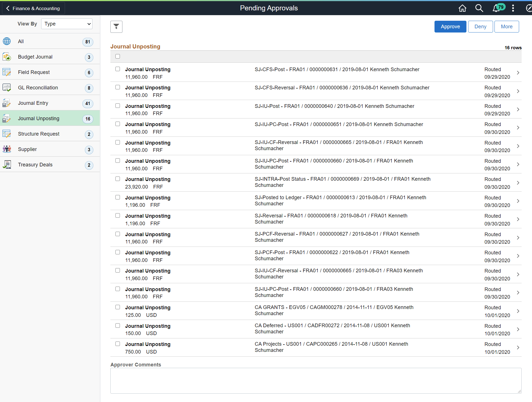Select Journal Entry in the navigation list

point(33,103)
